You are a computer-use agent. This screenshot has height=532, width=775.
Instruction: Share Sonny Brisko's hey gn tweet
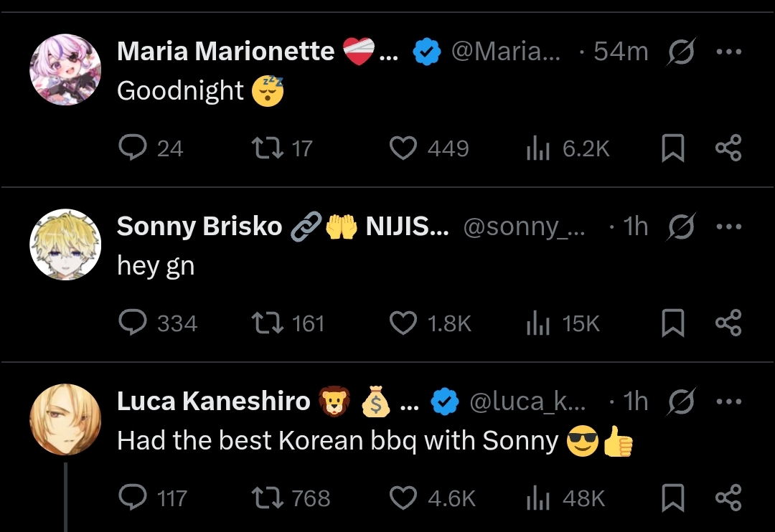click(x=728, y=323)
